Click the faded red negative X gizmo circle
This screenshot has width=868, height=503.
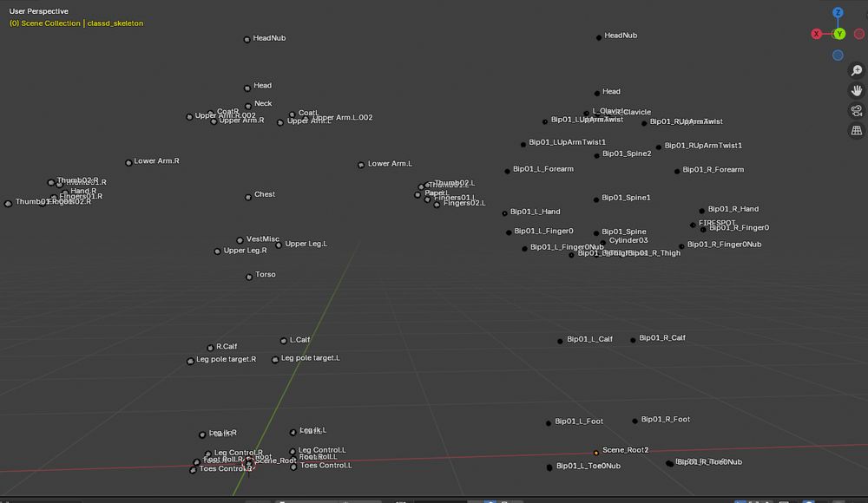[x=859, y=34]
